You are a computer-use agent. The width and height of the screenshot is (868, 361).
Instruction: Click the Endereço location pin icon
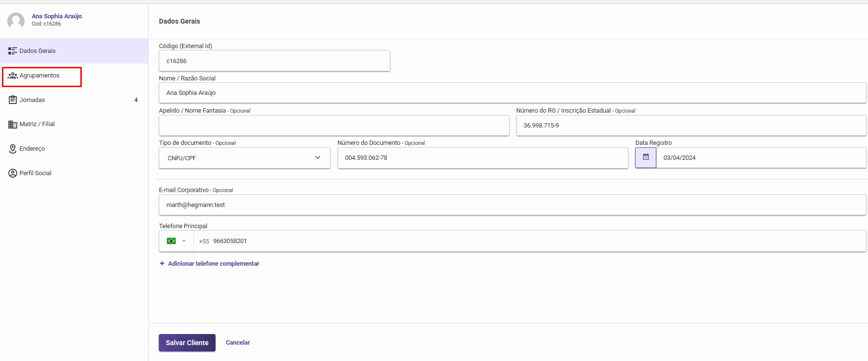[x=13, y=149]
